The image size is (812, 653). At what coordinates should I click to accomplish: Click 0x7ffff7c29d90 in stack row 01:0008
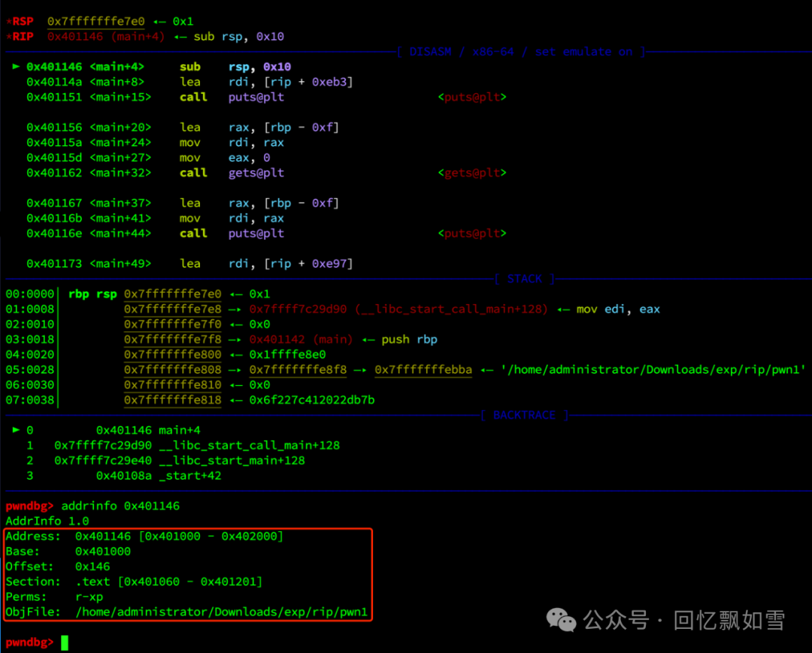298,309
